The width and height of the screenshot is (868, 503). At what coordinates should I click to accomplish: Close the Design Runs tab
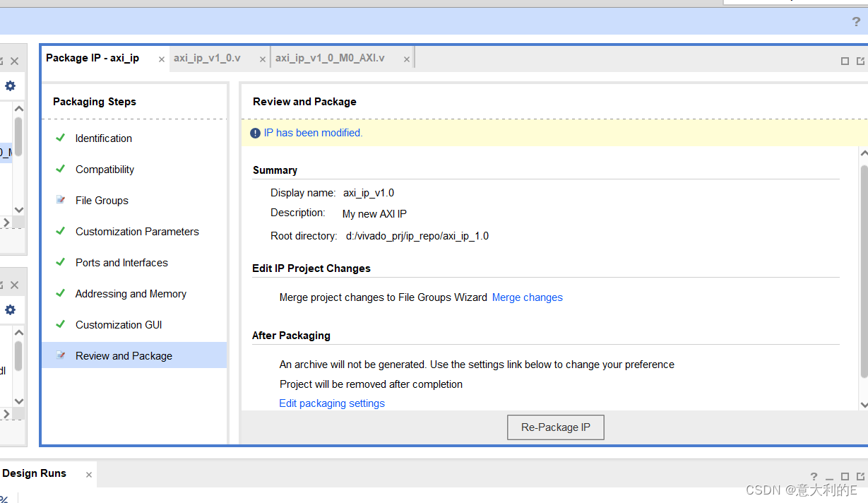click(x=89, y=475)
